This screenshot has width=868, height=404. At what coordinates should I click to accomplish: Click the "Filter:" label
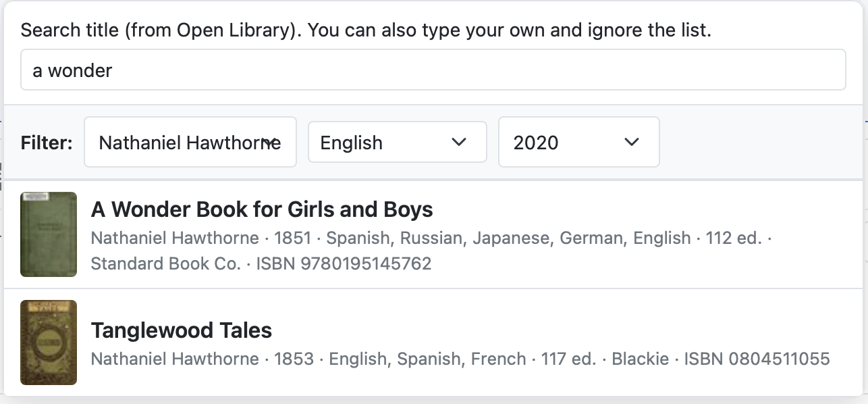coord(47,143)
